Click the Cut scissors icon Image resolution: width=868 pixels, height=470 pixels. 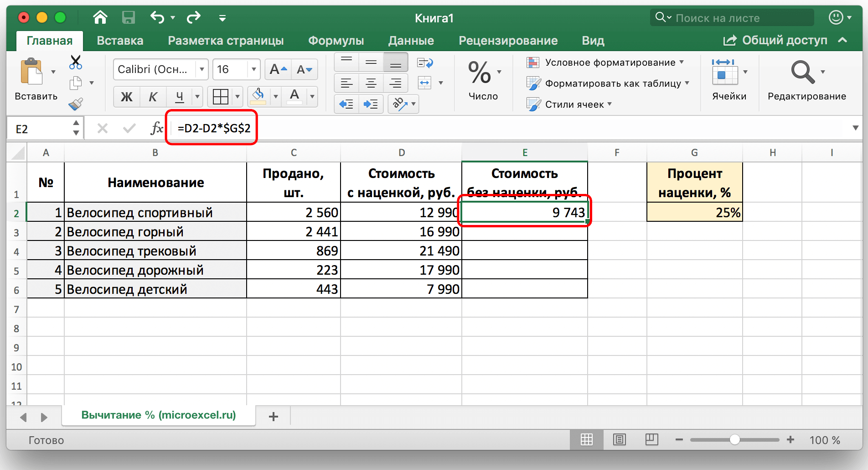[76, 62]
